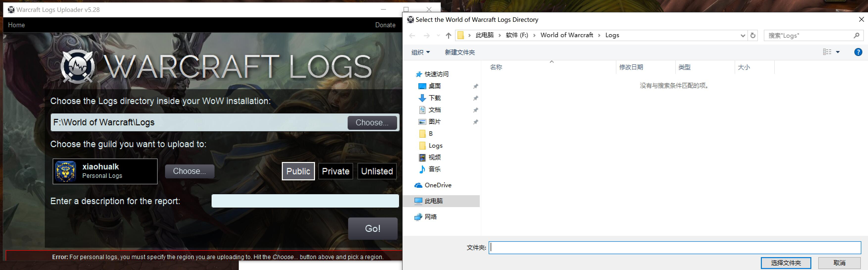
Task: Navigate to World of Warcraft breadcrumb
Action: (x=567, y=35)
